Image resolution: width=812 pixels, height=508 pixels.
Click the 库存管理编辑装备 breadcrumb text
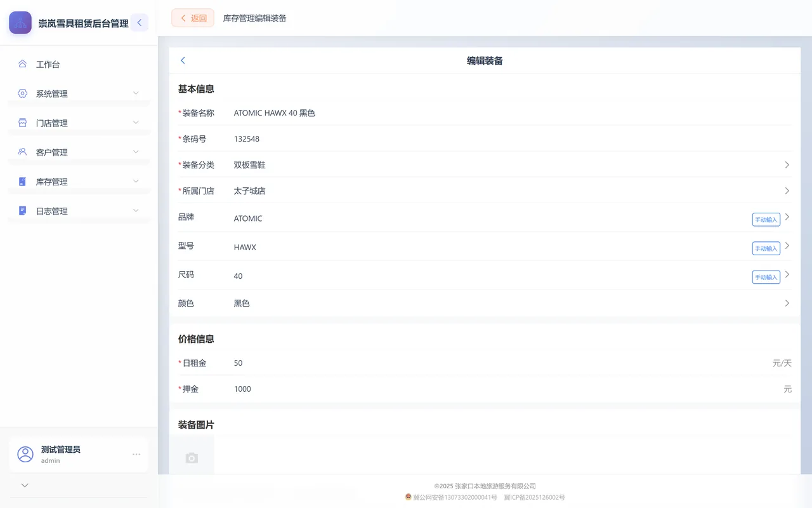(255, 18)
